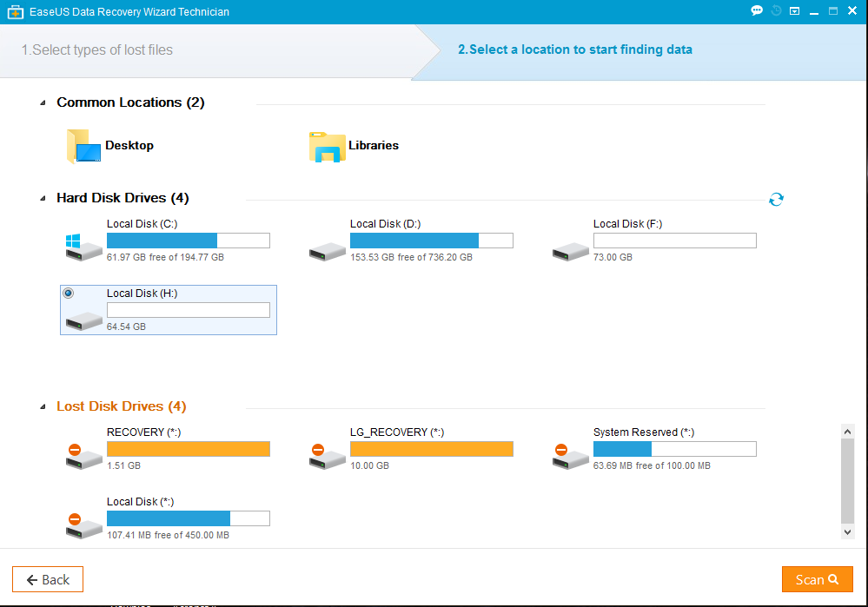Click the 107.41 MB free of 450.00 MB text
868x607 pixels.
tap(168, 536)
